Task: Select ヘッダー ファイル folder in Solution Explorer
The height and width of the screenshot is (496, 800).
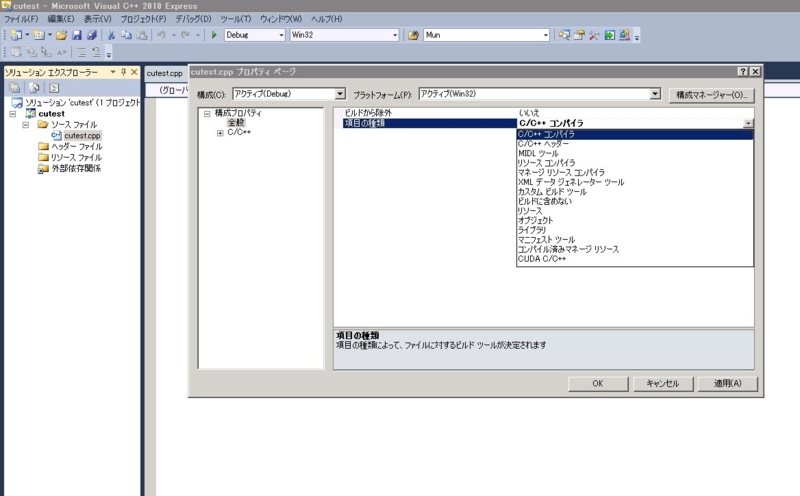Action: point(77,147)
